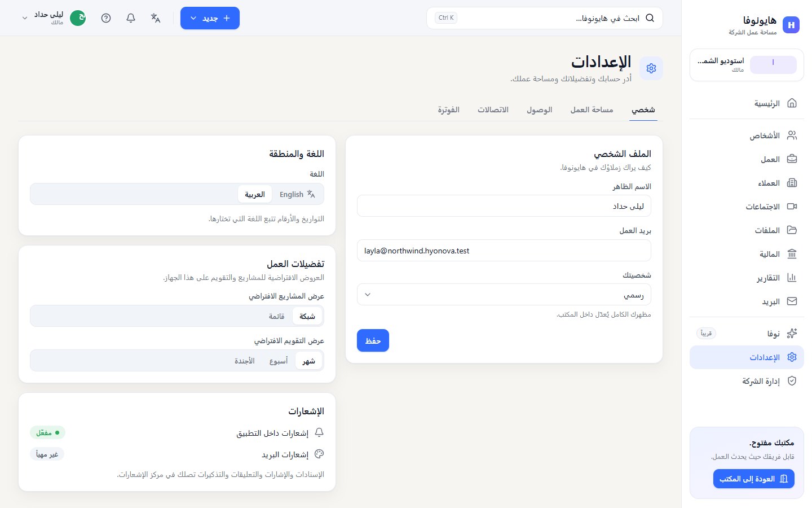Viewport: 812px width, 508px height.
Task: Click the notifications bell in top bar
Action: click(131, 18)
